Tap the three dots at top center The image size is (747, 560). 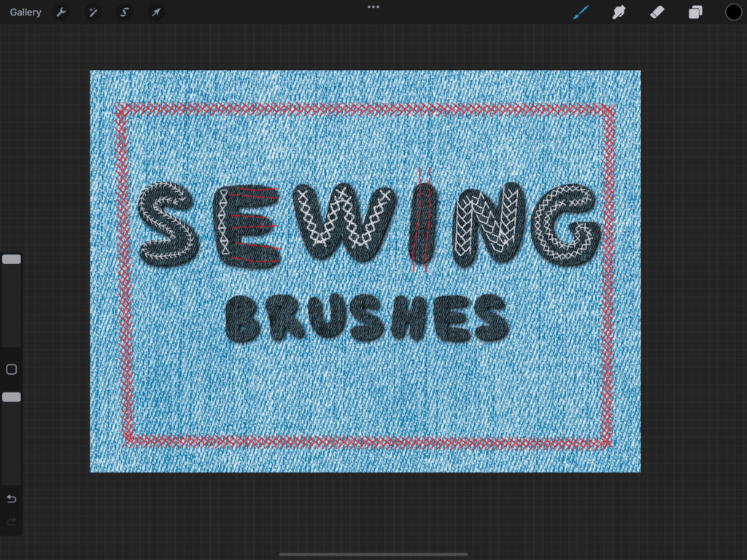pyautogui.click(x=373, y=7)
